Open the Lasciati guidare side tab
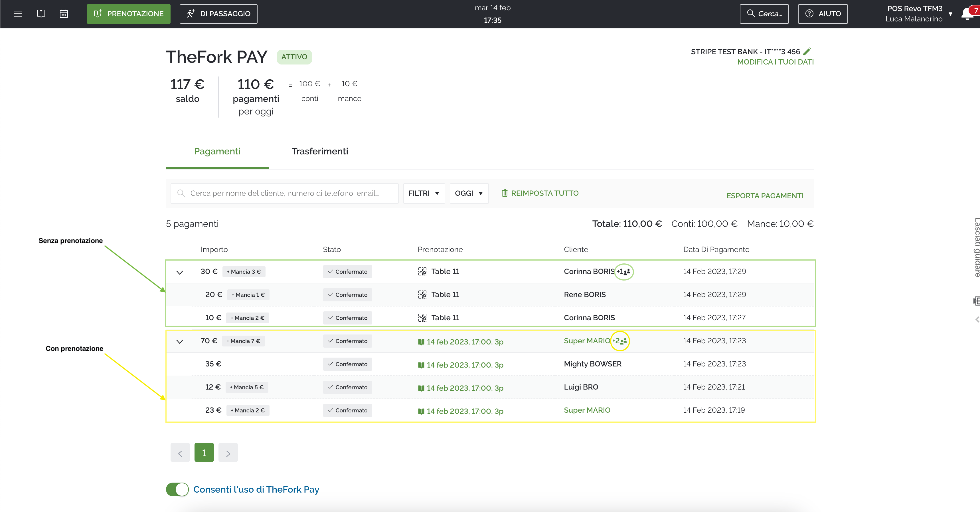 977,248
